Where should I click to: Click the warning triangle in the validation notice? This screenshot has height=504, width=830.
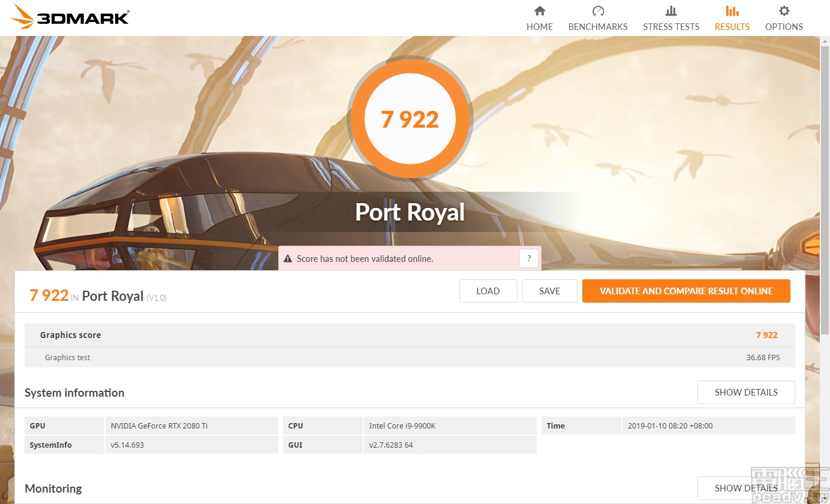coord(288,258)
